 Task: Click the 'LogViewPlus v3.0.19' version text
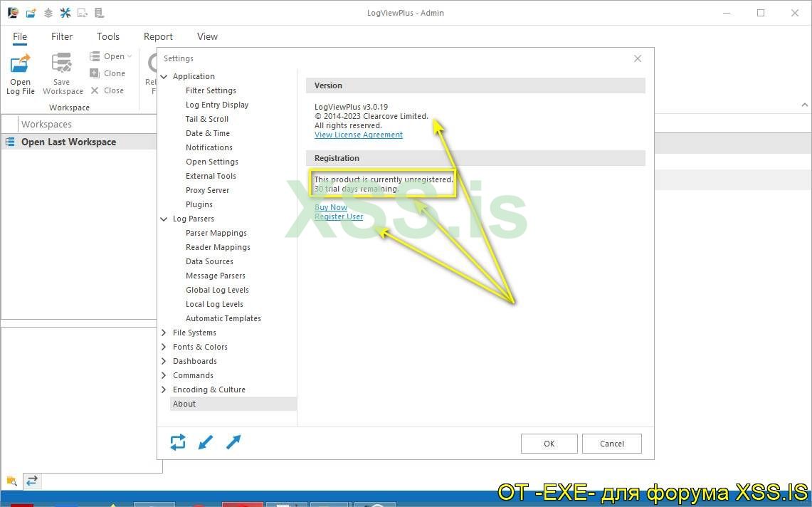351,107
